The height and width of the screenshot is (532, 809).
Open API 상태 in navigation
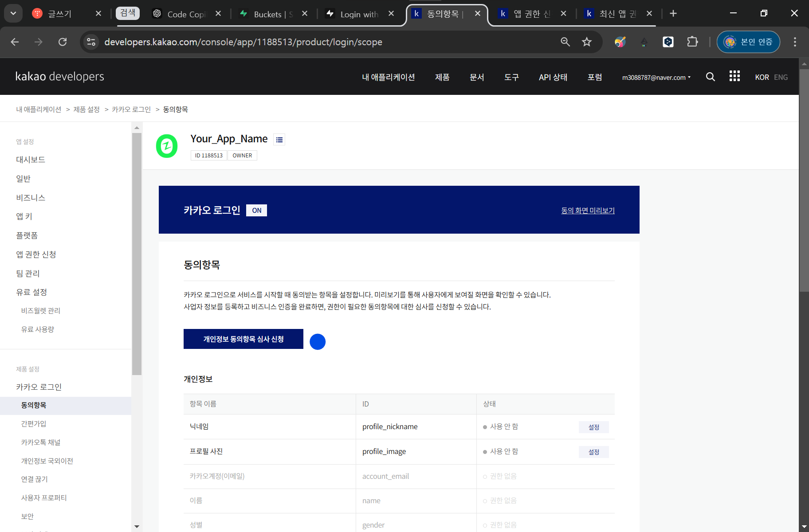tap(553, 77)
